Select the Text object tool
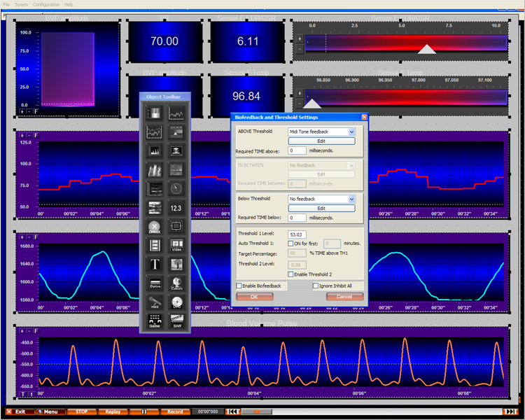This screenshot has width=525, height=420. pyautogui.click(x=154, y=265)
